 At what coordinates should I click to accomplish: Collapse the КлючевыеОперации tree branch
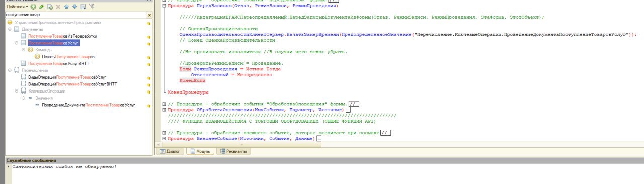(x=17, y=91)
